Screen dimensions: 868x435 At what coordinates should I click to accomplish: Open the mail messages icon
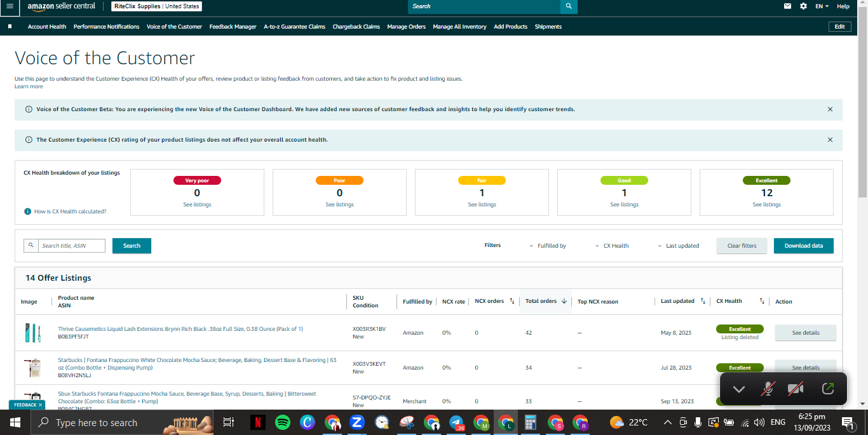(x=788, y=6)
